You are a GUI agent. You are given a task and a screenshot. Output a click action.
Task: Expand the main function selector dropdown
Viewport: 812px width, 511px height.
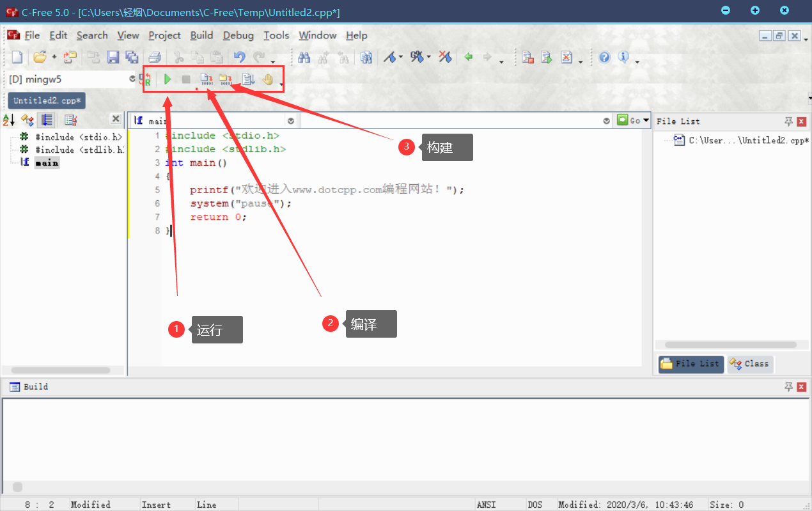(x=291, y=121)
